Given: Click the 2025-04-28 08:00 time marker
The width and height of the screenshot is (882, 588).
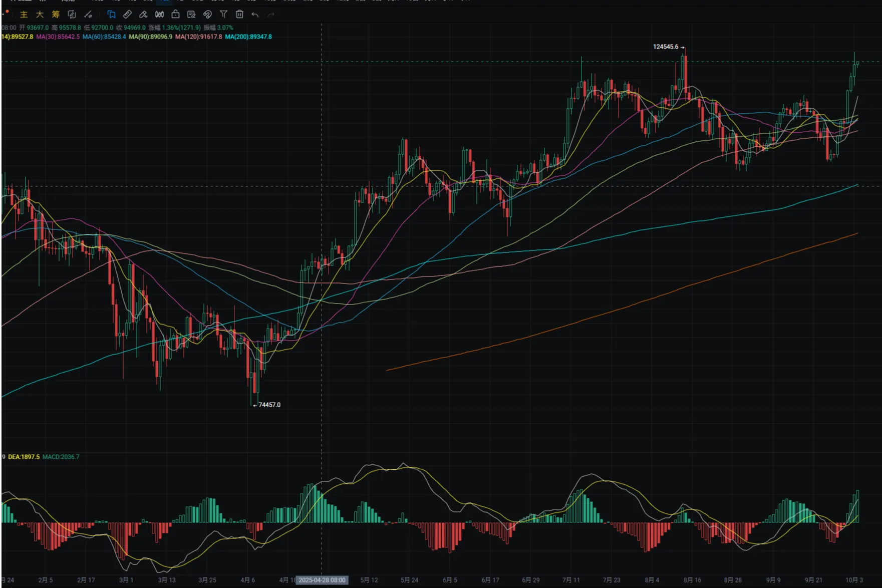Looking at the screenshot, I should click(322, 580).
